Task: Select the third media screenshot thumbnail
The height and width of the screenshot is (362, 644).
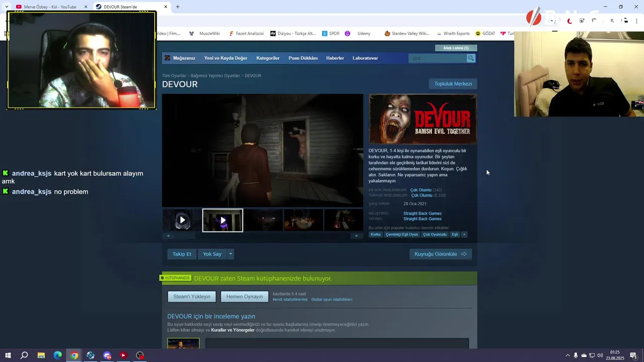Action: (263, 220)
